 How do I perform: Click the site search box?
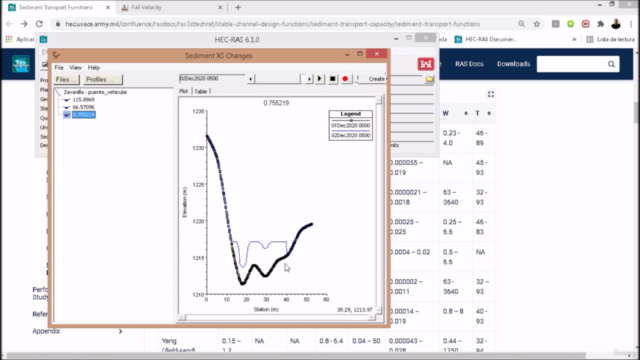click(571, 64)
